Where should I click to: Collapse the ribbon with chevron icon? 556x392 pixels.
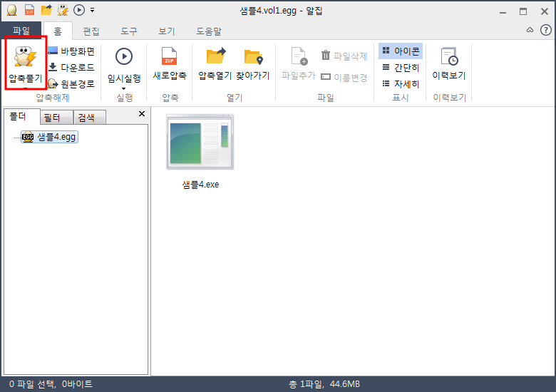530,30
